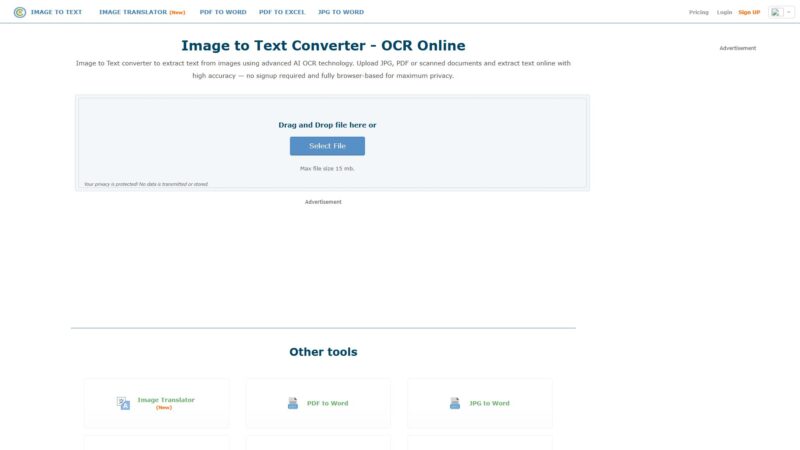Viewport: 800px width, 450px height.
Task: Click the Login link
Action: tap(724, 12)
